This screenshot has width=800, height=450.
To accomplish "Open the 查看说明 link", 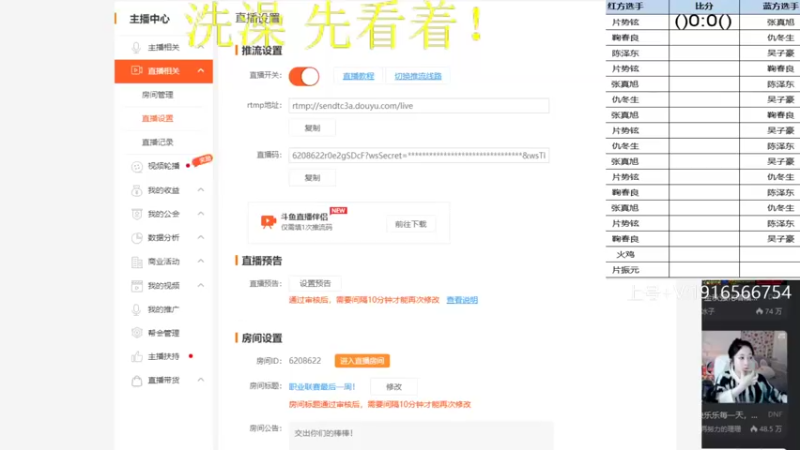I will point(462,300).
